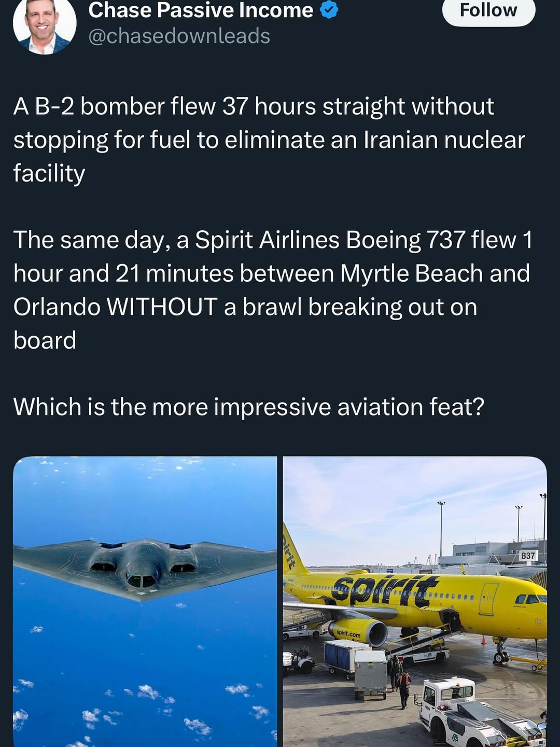The height and width of the screenshot is (747, 560).
Task: Click the B37 gate sign
Action: click(x=528, y=556)
